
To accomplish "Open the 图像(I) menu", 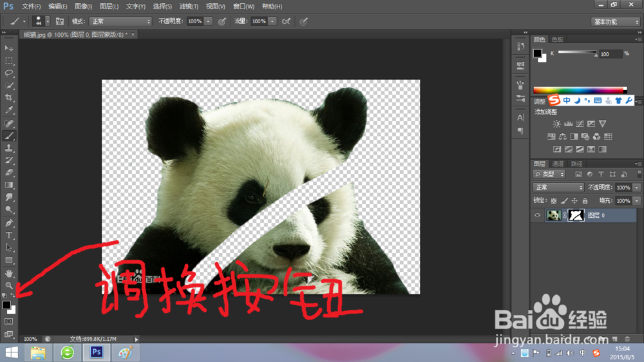I will coord(83,6).
